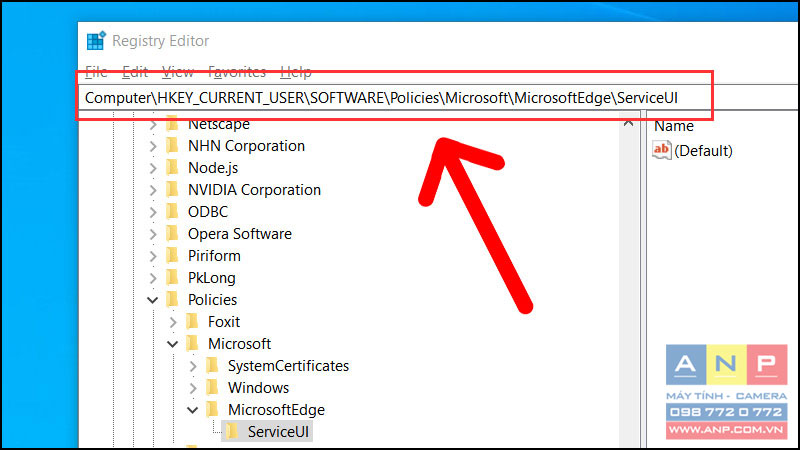Click the Foxit folder icon
This screenshot has height=450, width=800.
coord(193,321)
